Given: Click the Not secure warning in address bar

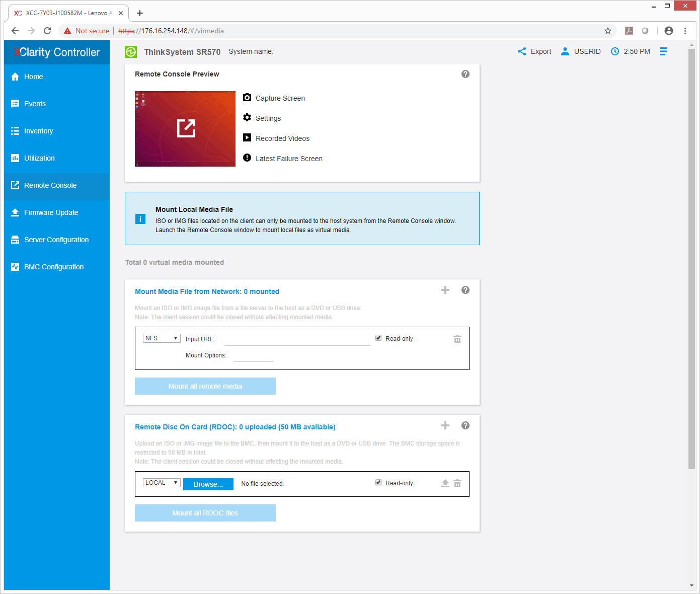Looking at the screenshot, I should pos(86,31).
